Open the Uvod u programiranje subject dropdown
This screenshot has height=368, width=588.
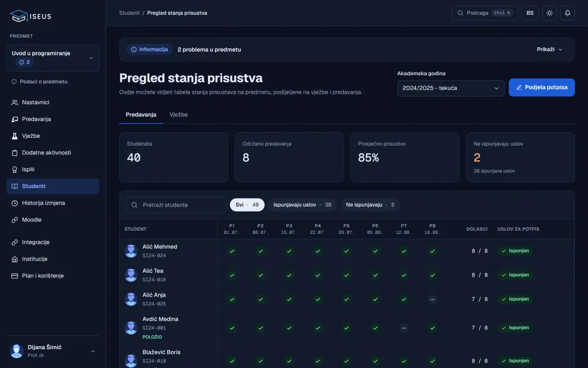53,58
